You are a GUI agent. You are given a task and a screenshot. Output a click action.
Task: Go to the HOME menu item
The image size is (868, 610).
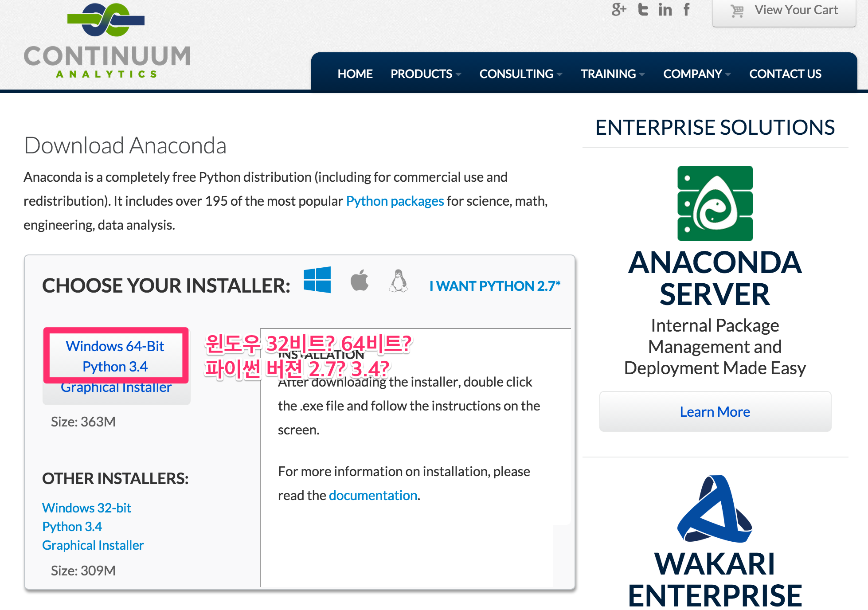pyautogui.click(x=355, y=74)
